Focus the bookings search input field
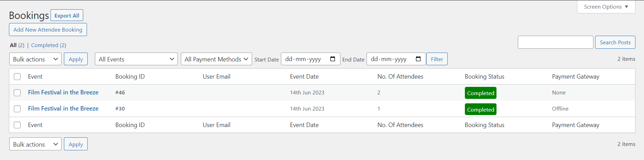 point(555,43)
